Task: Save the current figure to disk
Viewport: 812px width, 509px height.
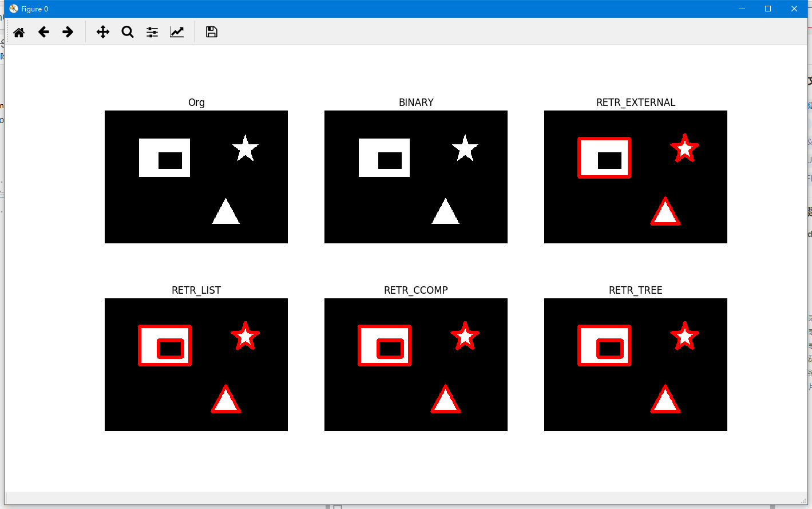Action: tap(211, 31)
